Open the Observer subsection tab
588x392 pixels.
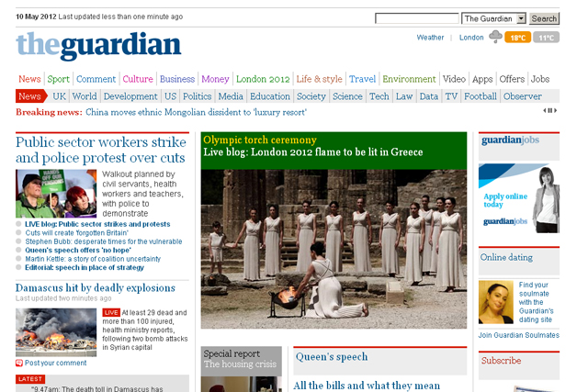pyautogui.click(x=523, y=96)
